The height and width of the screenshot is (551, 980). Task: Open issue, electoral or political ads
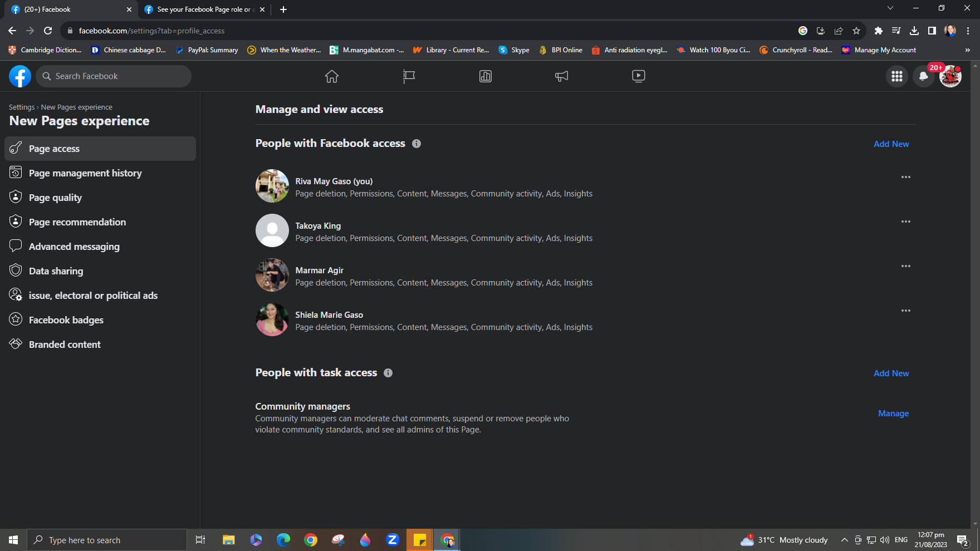100,296
